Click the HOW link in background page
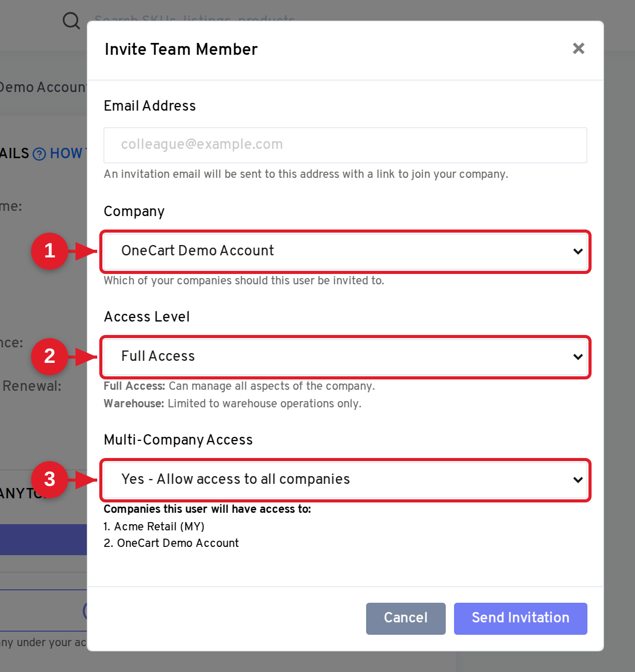The image size is (635, 672). tap(66, 154)
